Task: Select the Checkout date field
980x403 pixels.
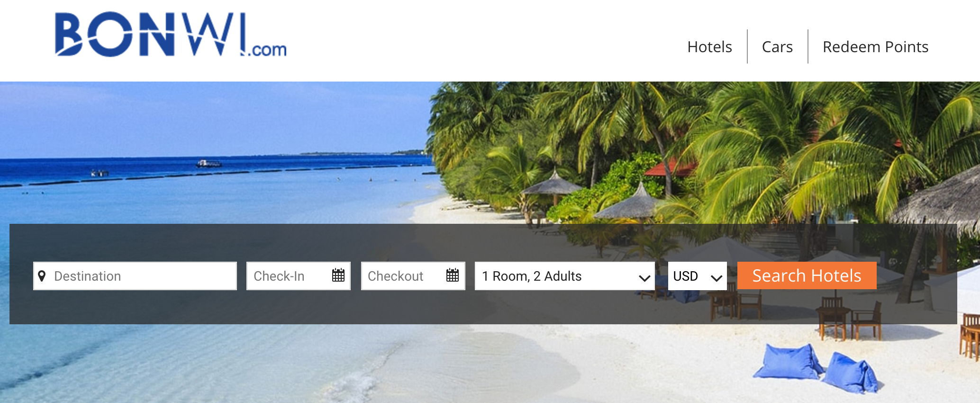Action: click(x=413, y=276)
